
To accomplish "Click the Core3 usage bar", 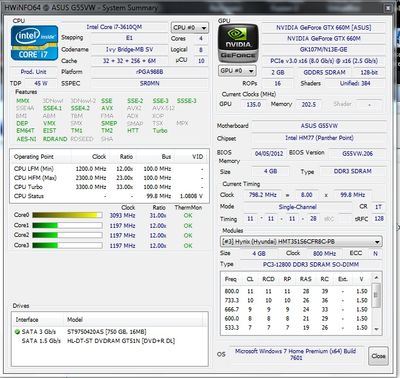I will click(67, 245).
